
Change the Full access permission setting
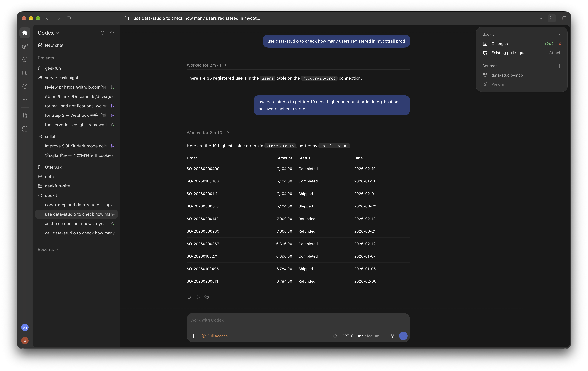[215, 336]
